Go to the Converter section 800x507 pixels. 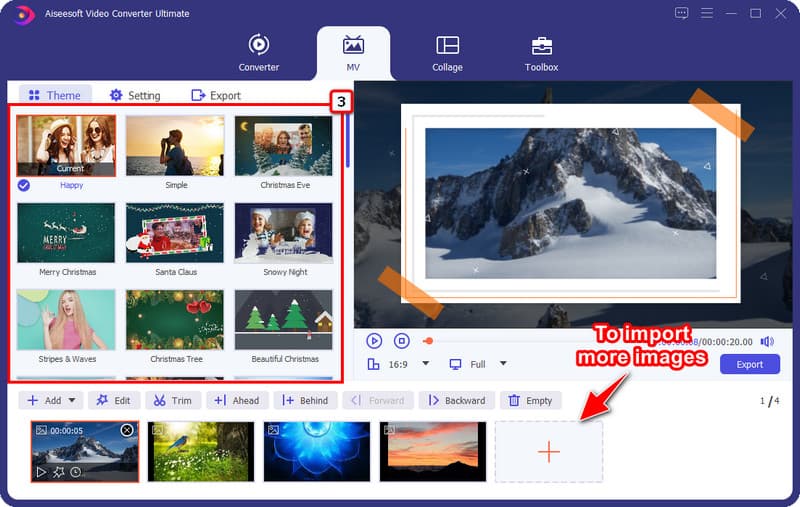tap(258, 54)
